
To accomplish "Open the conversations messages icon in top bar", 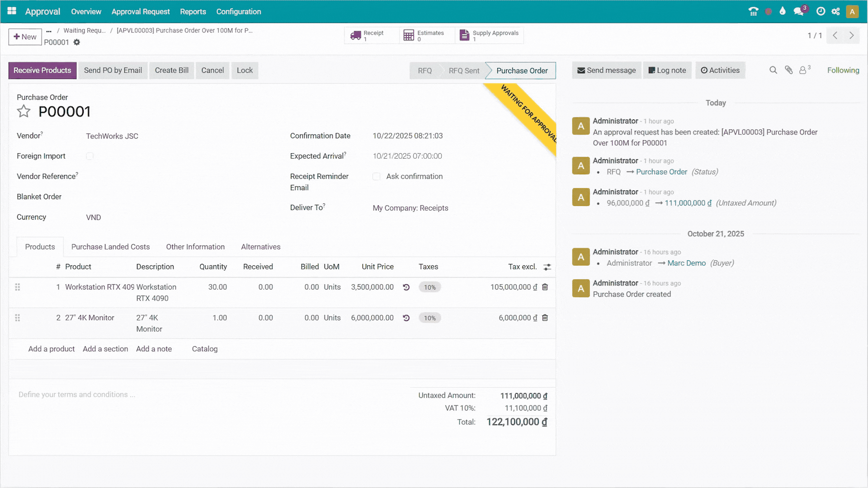I will [798, 11].
